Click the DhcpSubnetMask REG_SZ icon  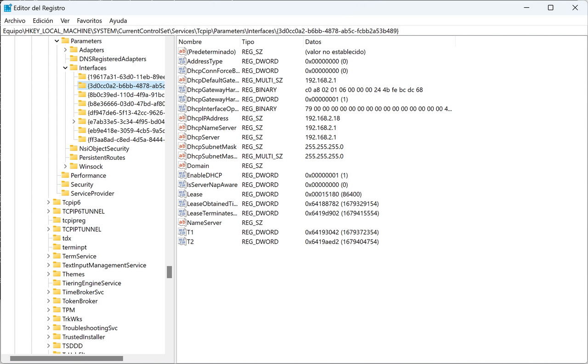tap(182, 147)
